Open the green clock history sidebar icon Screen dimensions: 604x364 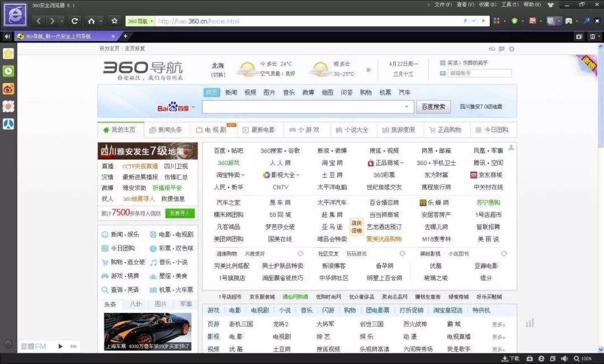[x=8, y=71]
